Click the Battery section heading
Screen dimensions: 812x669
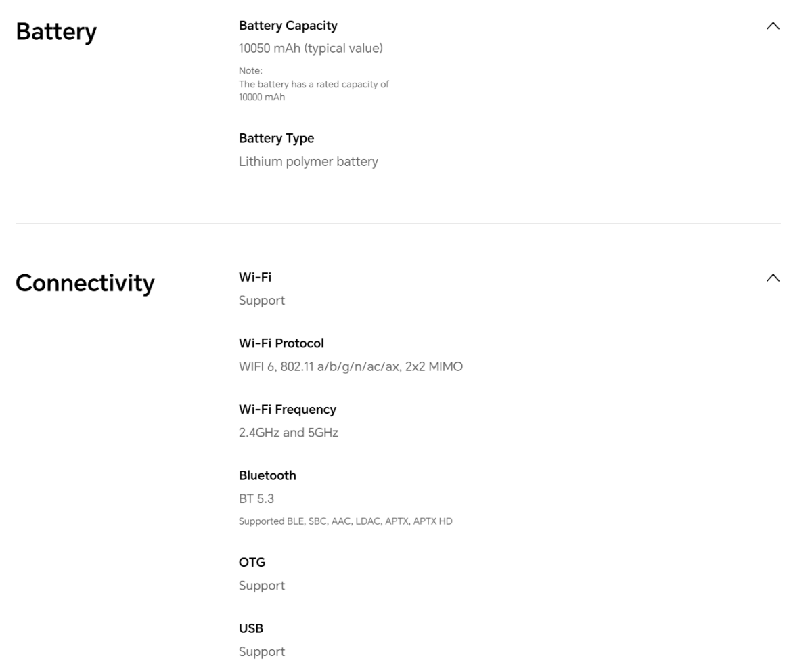(56, 32)
